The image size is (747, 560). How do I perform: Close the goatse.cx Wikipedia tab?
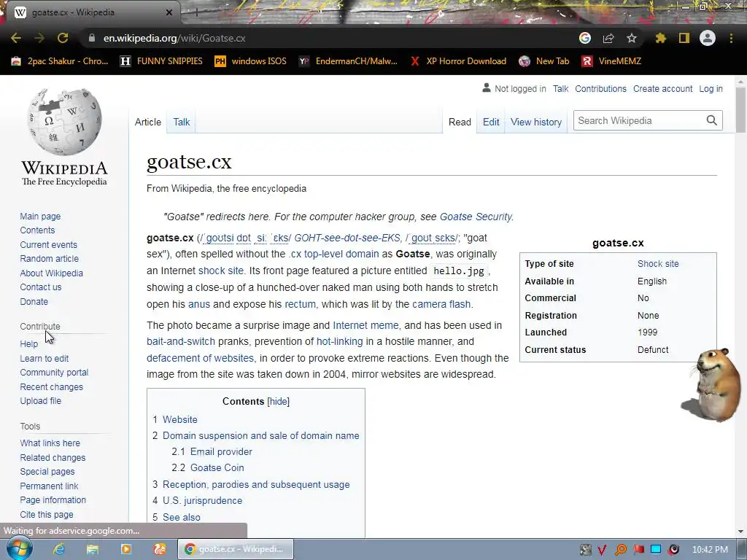pos(169,13)
